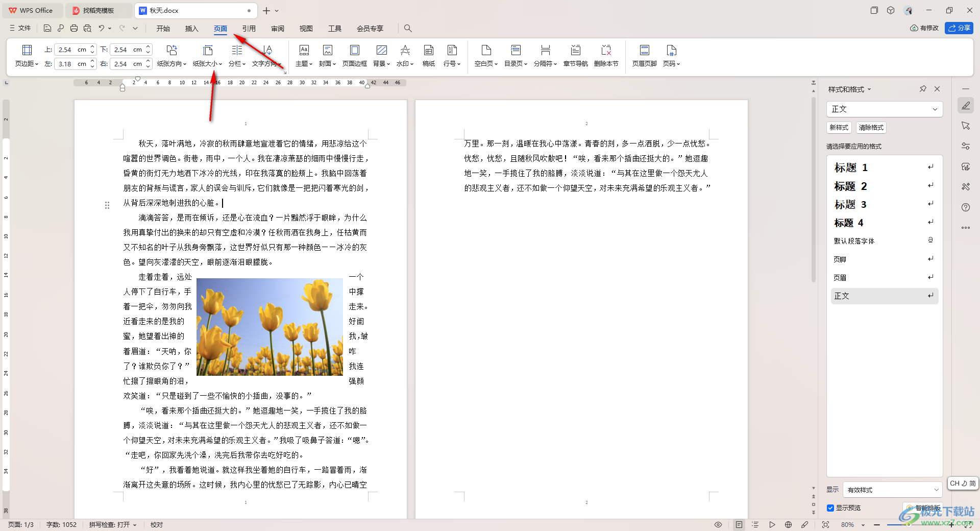Click the zoom out minus button

coord(877,525)
